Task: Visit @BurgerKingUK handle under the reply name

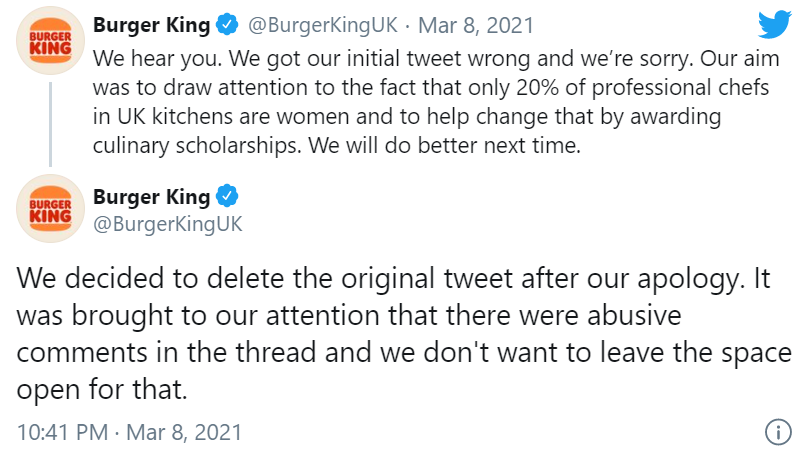Action: [167, 224]
